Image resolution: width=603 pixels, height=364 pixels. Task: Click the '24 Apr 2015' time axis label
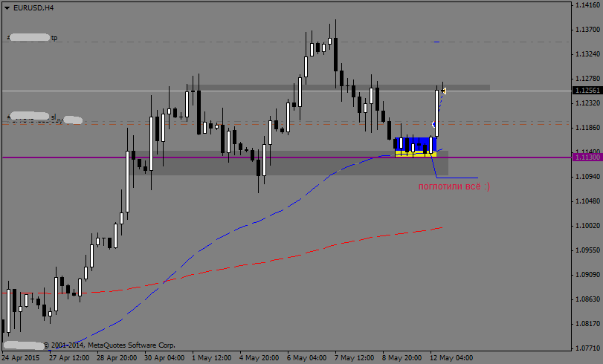pos(20,358)
